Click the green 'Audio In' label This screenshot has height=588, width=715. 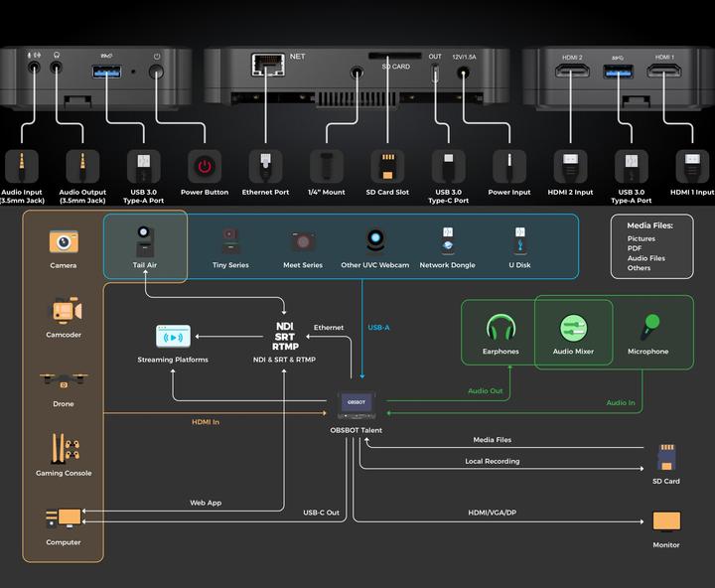point(621,403)
